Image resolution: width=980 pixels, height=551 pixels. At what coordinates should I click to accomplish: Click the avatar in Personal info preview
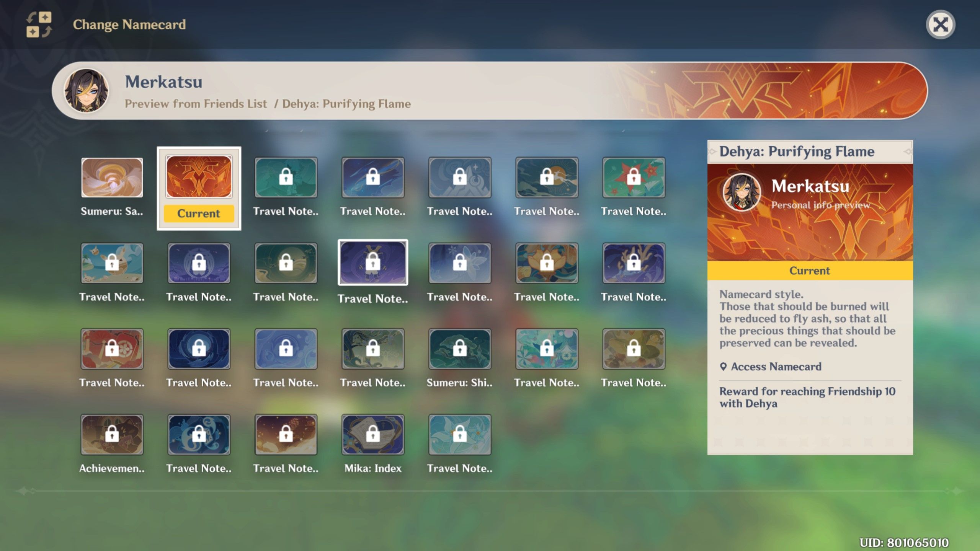point(741,192)
